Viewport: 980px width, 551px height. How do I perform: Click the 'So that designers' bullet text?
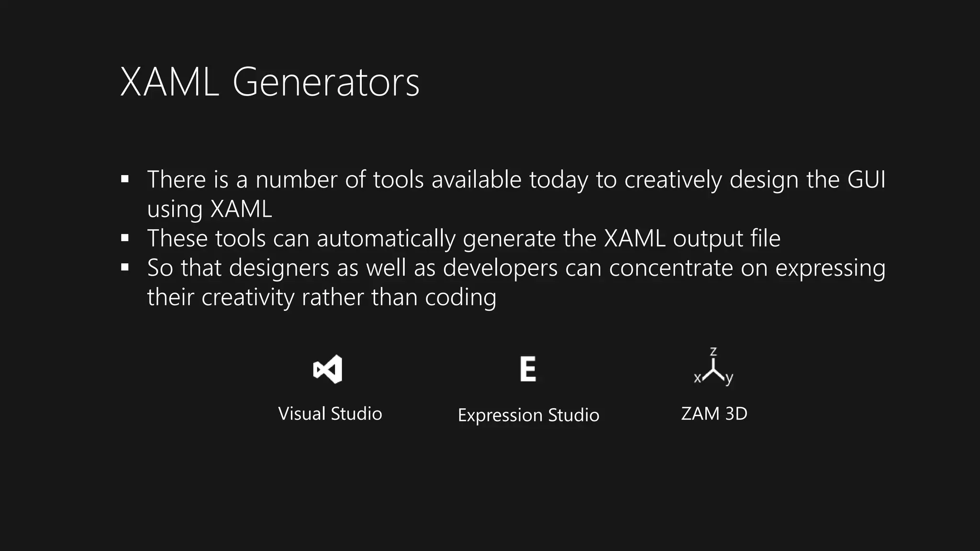click(x=238, y=268)
